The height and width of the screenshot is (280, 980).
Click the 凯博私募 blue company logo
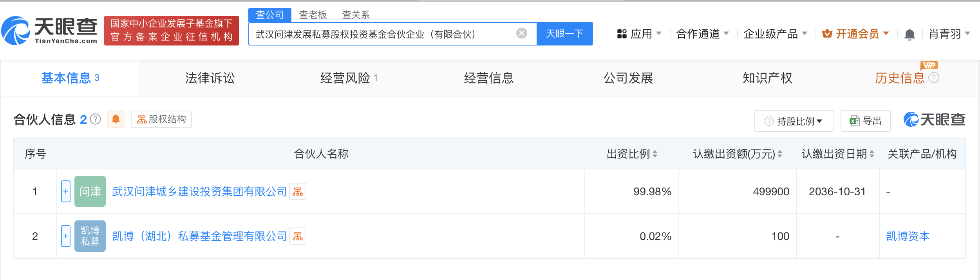90,236
